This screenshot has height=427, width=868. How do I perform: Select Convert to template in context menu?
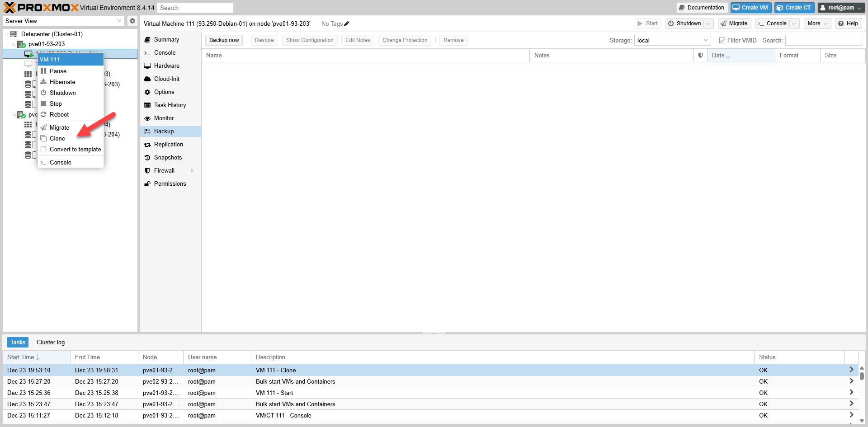coord(75,150)
